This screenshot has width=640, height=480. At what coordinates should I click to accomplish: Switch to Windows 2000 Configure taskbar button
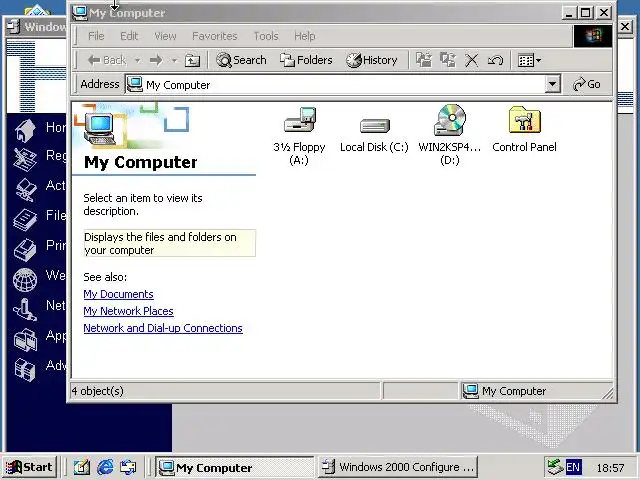click(398, 467)
